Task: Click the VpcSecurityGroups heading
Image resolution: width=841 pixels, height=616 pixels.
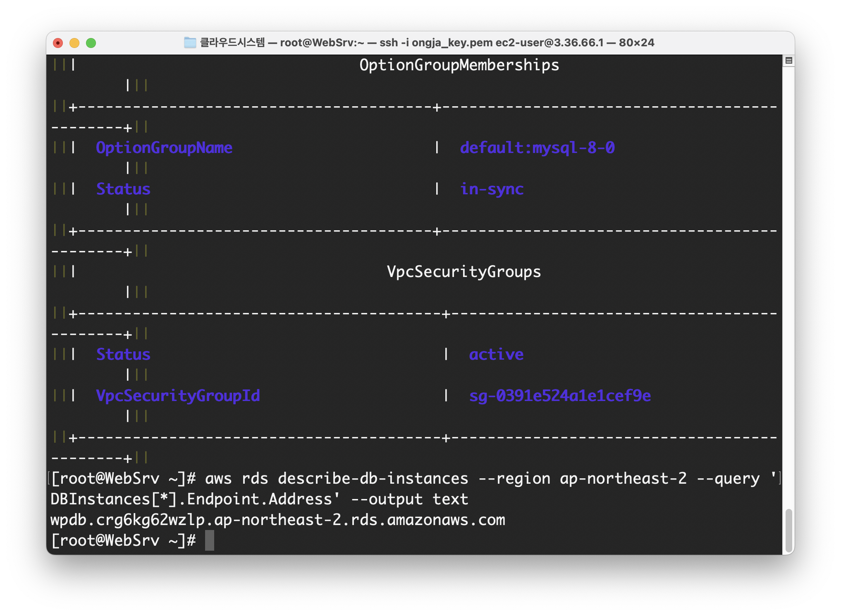Action: [464, 272]
